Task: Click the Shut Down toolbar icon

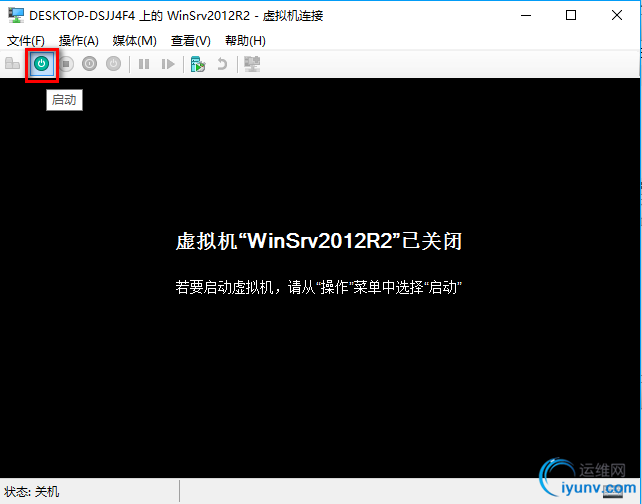Action: pyautogui.click(x=90, y=64)
